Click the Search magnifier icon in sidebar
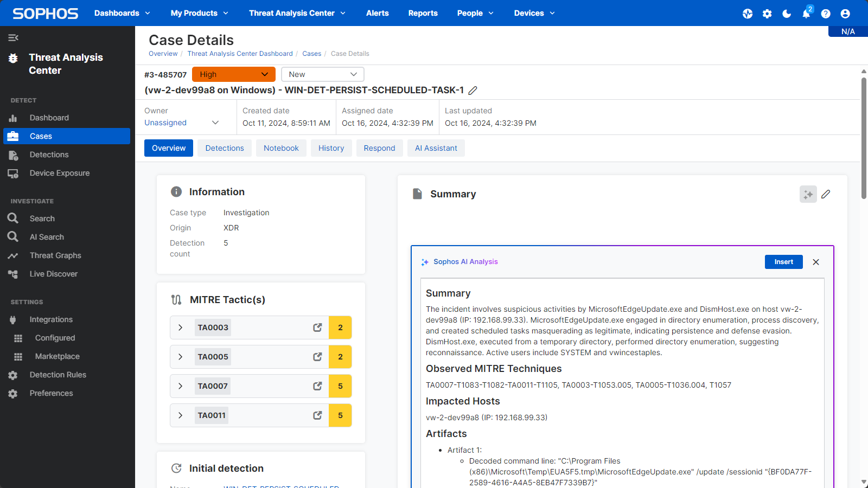This screenshot has height=488, width=868. [x=13, y=218]
